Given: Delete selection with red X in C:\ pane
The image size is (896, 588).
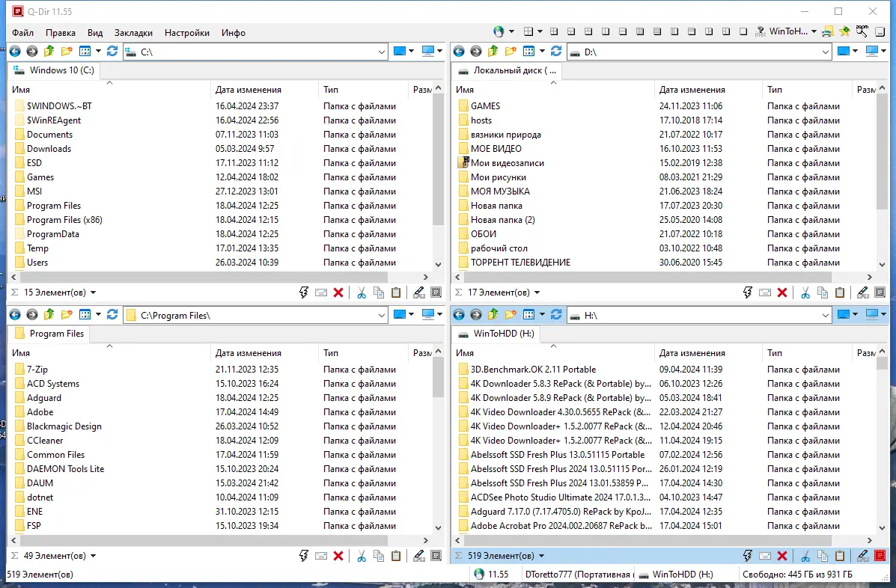Looking at the screenshot, I should [338, 293].
